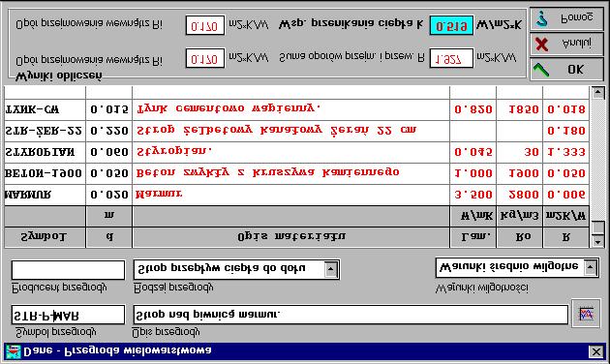Click thickness 0.060 in the STYROPIAN row
The height and width of the screenshot is (364, 610).
(108, 152)
